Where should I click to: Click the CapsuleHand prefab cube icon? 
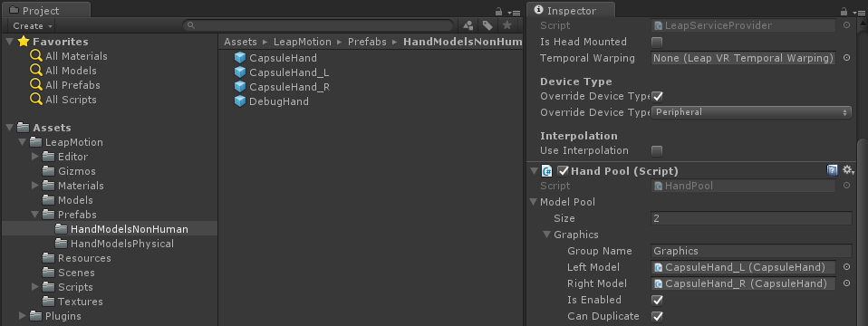pos(240,58)
